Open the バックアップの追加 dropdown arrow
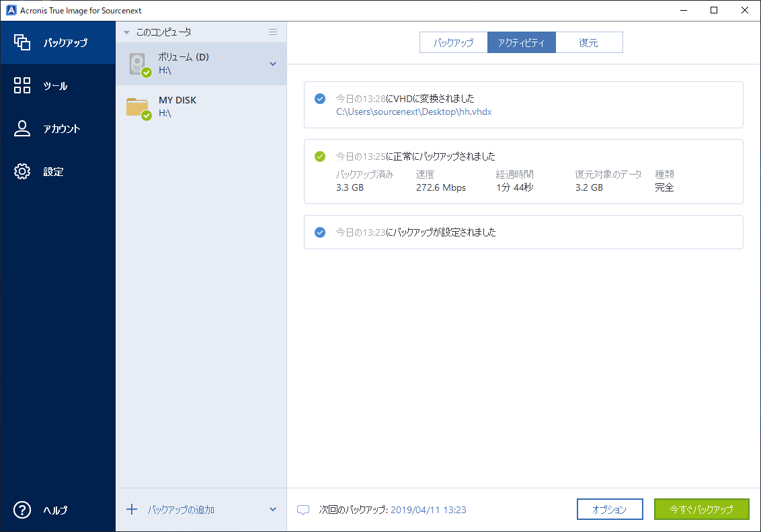Viewport: 761px width, 532px height. [x=273, y=509]
